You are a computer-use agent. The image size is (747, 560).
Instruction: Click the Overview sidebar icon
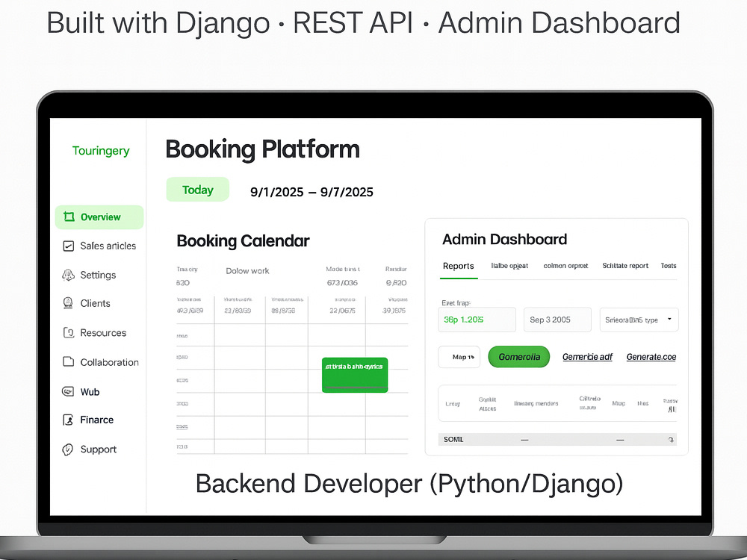[69, 217]
